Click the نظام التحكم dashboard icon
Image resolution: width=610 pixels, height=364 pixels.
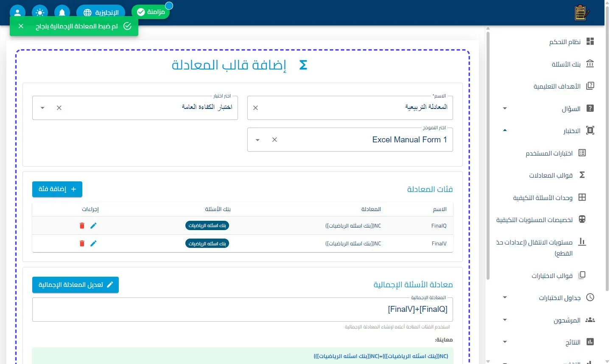click(x=590, y=42)
